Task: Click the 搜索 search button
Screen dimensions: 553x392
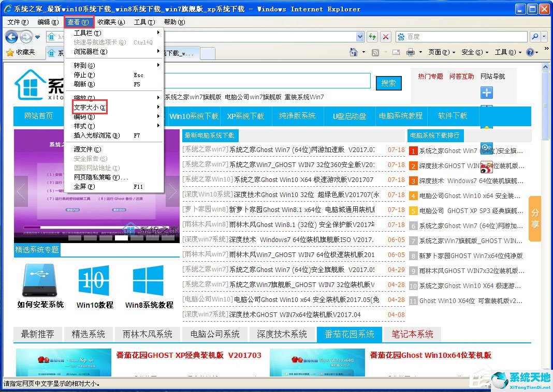Action: (389, 83)
